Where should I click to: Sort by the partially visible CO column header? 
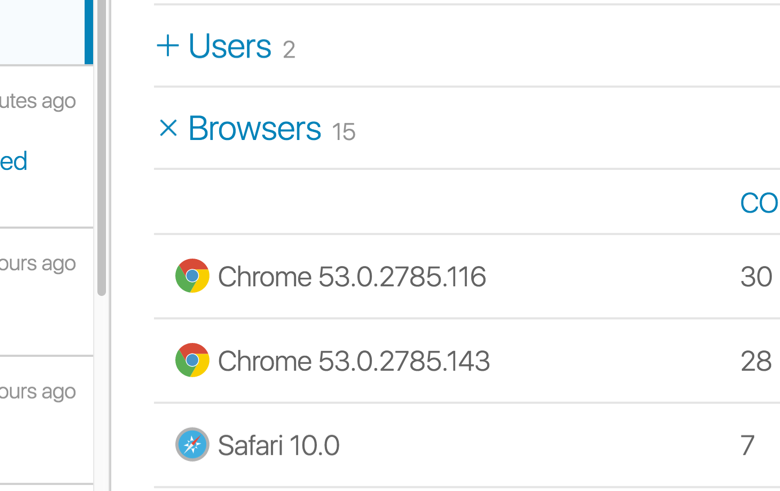click(760, 203)
